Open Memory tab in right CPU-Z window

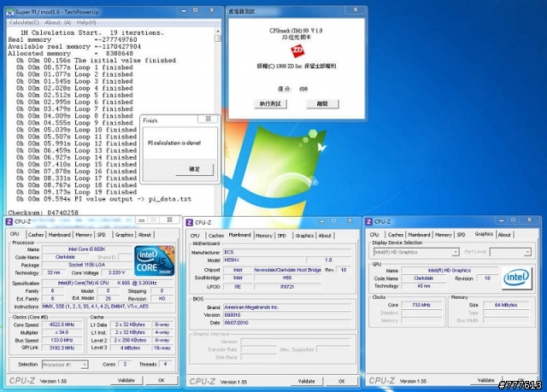tap(444, 235)
